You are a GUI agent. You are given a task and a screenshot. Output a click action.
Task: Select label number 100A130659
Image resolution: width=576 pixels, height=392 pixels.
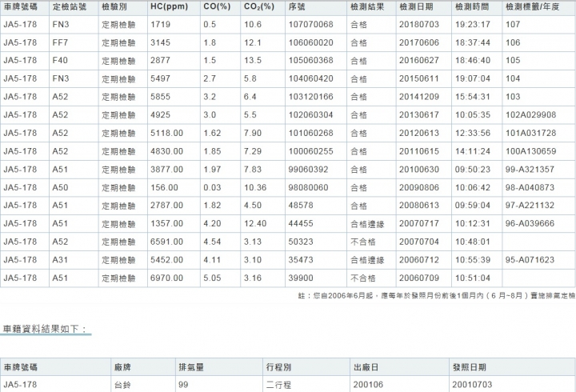531,151
